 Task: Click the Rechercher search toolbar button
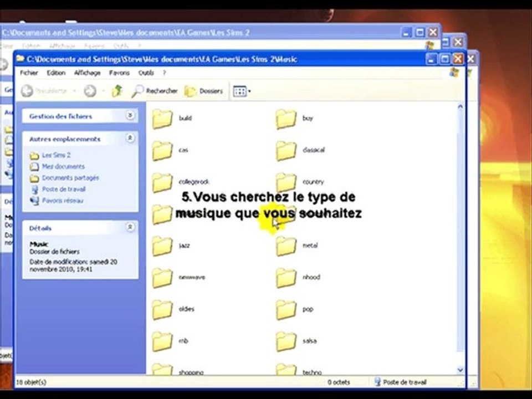click(155, 91)
